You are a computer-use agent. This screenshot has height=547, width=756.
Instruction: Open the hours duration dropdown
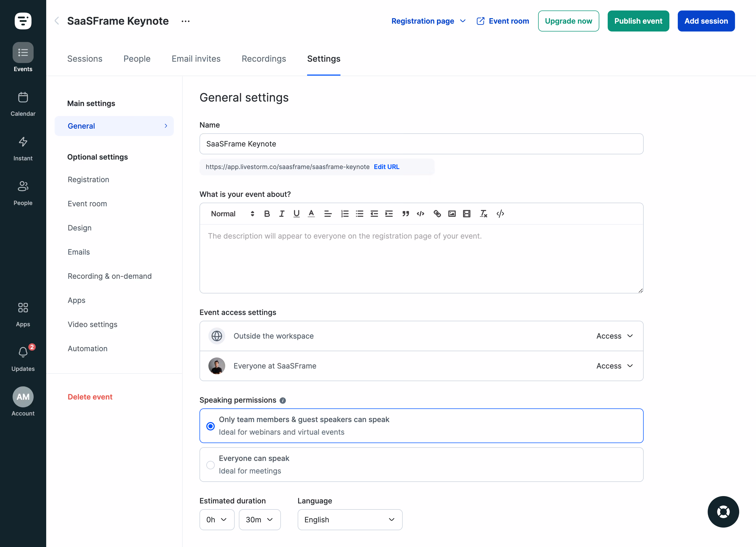click(x=217, y=520)
